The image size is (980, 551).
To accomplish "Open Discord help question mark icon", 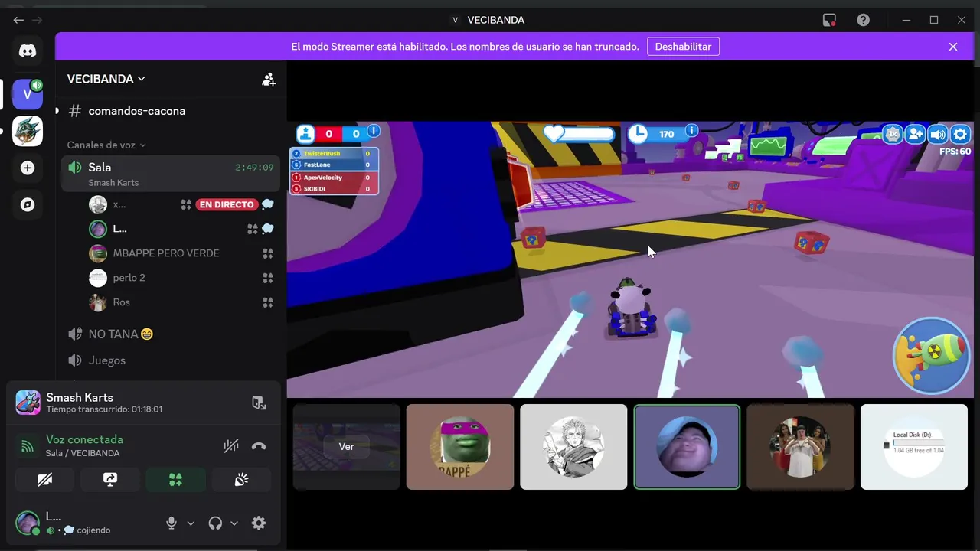I will coord(863,20).
